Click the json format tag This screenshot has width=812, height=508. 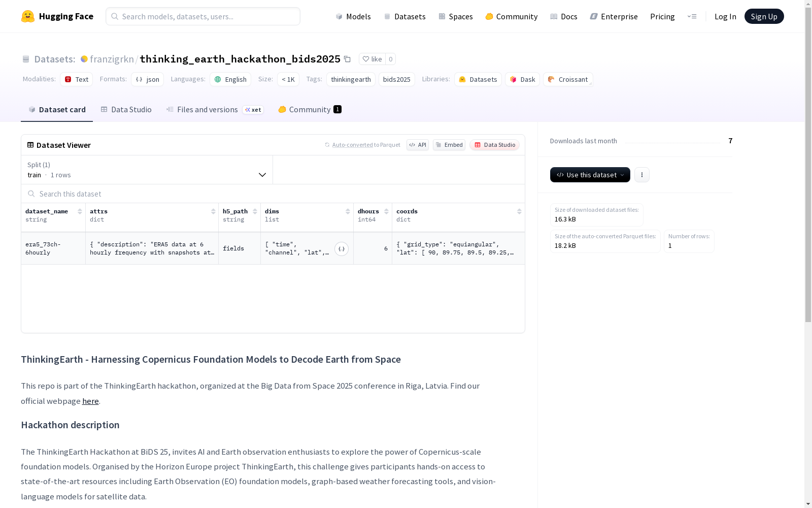pyautogui.click(x=147, y=79)
